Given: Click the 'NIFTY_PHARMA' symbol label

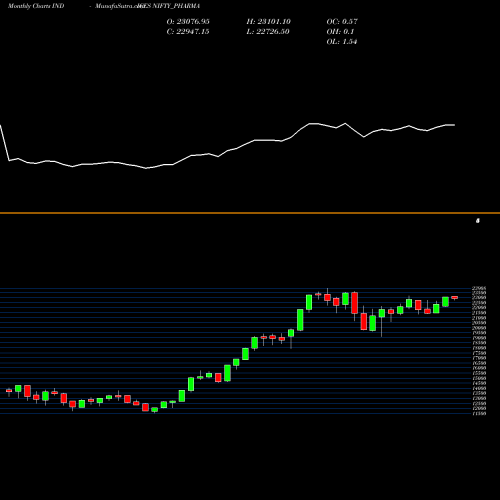Looking at the screenshot, I should 176,6.
